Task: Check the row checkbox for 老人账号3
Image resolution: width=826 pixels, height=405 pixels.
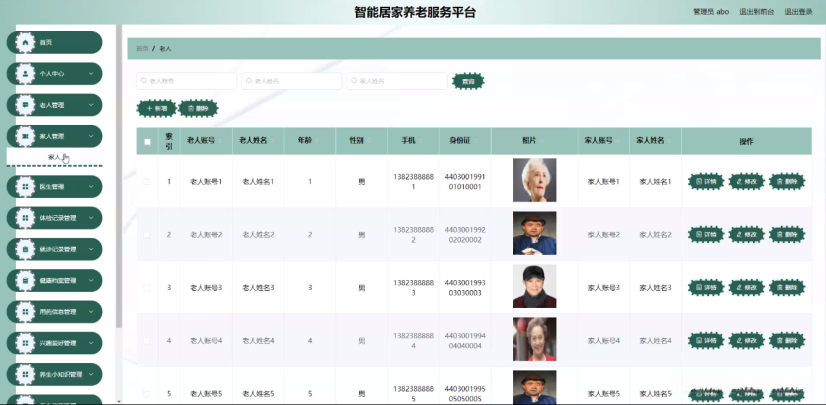Action: pos(146,288)
